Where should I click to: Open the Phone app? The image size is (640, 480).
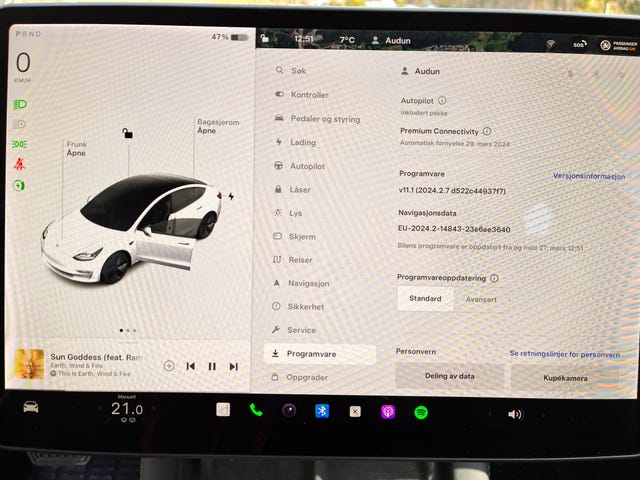256,410
